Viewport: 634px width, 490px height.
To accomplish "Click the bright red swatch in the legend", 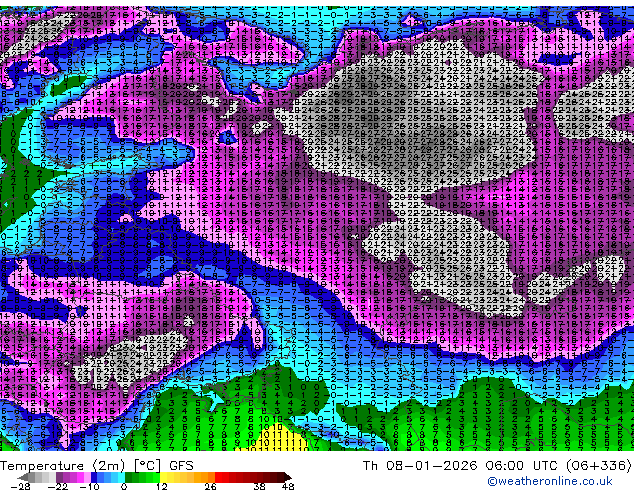I will [x=218, y=477].
